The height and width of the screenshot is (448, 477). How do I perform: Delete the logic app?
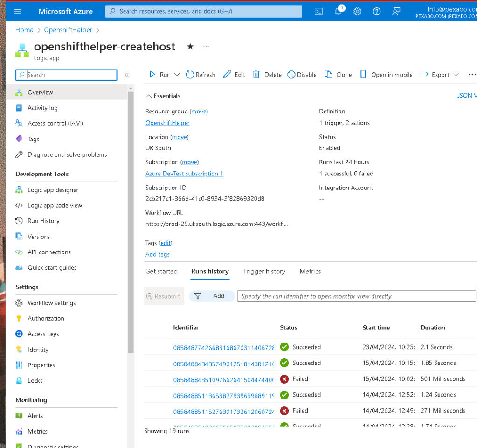(267, 75)
